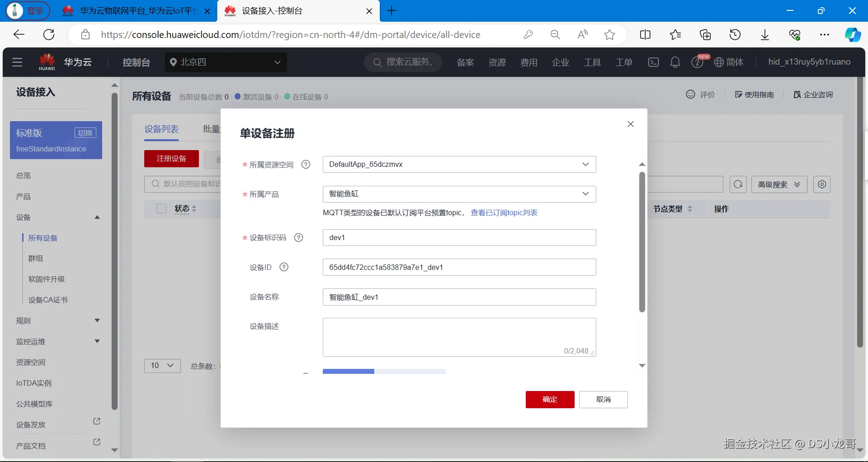Click the red 注册设备 button
Viewport: 868px width, 462px height.
point(171,159)
